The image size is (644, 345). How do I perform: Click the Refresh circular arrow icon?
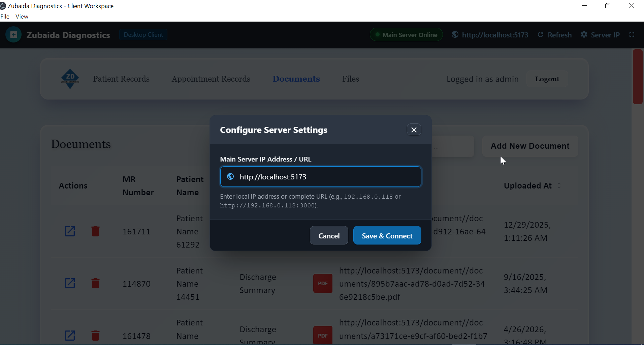tap(541, 35)
